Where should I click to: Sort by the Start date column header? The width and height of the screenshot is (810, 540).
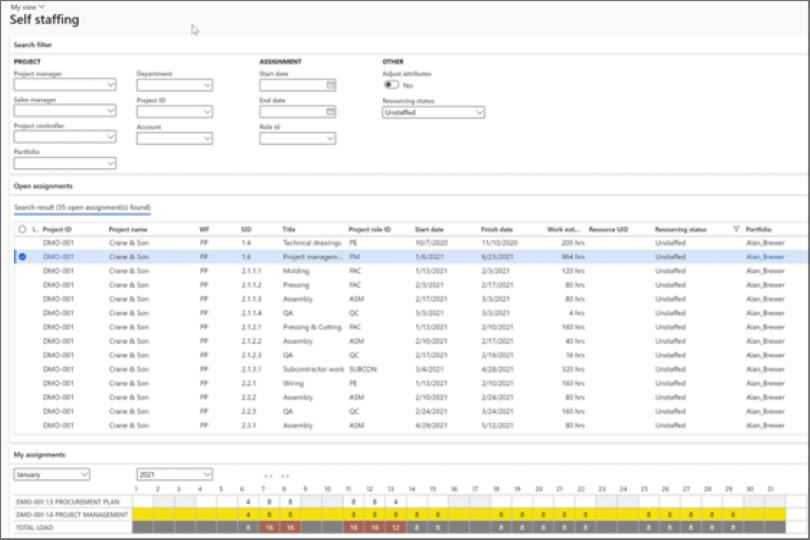pyautogui.click(x=428, y=229)
